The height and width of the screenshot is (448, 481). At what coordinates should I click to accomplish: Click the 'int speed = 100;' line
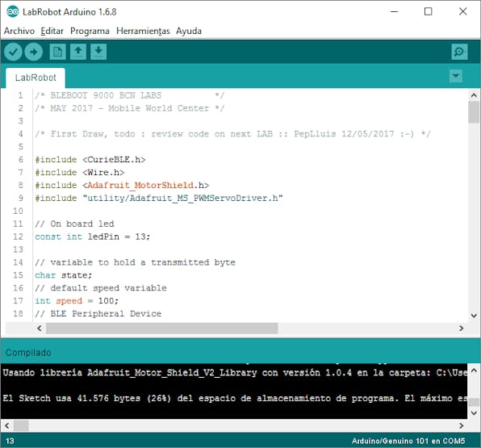point(77,301)
